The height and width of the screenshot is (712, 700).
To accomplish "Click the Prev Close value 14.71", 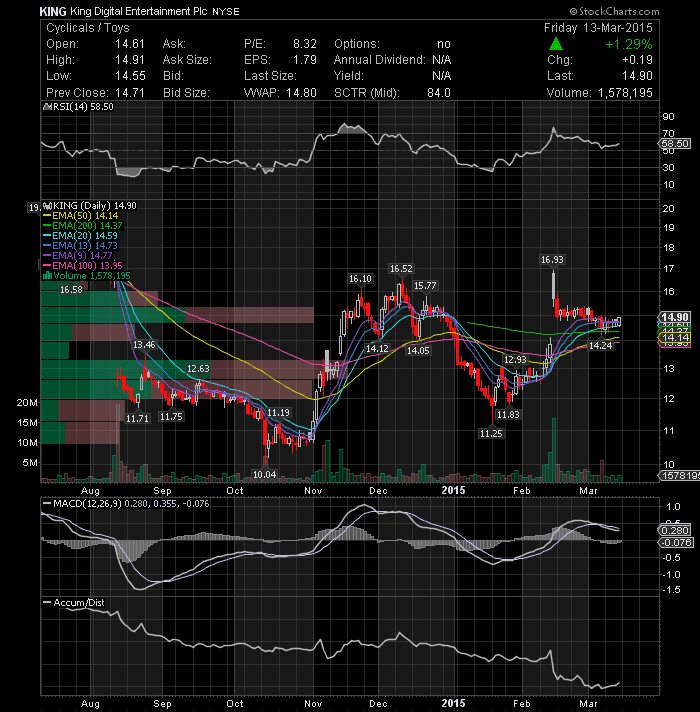I will tap(130, 93).
